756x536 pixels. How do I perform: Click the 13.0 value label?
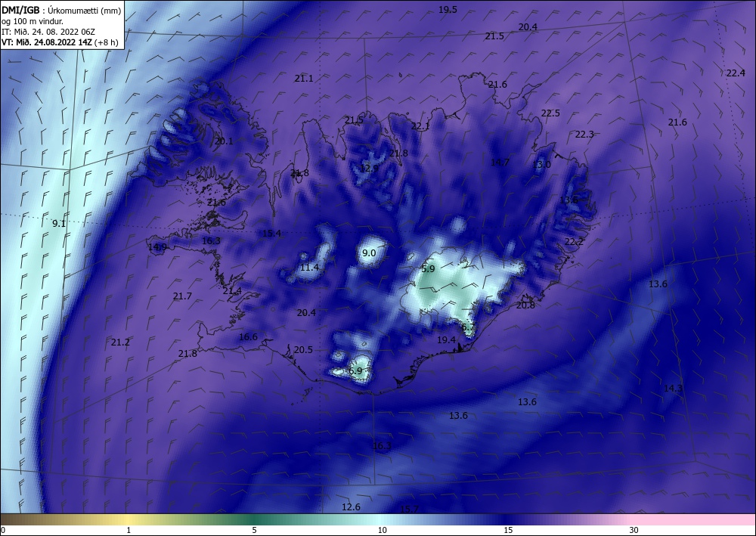(x=541, y=164)
